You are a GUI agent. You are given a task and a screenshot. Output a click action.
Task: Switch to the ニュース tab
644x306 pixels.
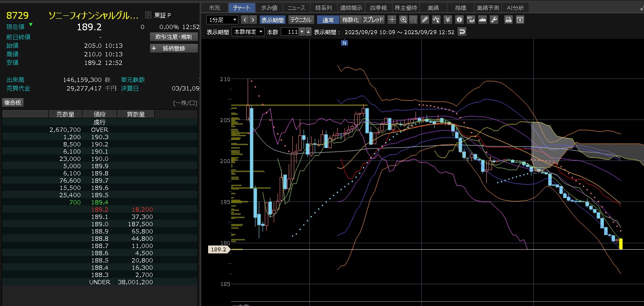tap(296, 8)
